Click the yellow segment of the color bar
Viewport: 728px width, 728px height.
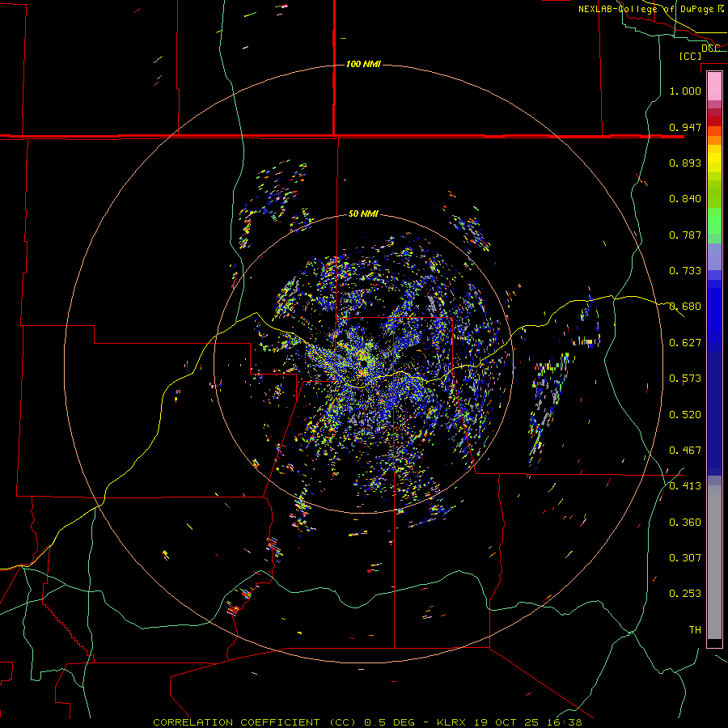click(x=714, y=159)
